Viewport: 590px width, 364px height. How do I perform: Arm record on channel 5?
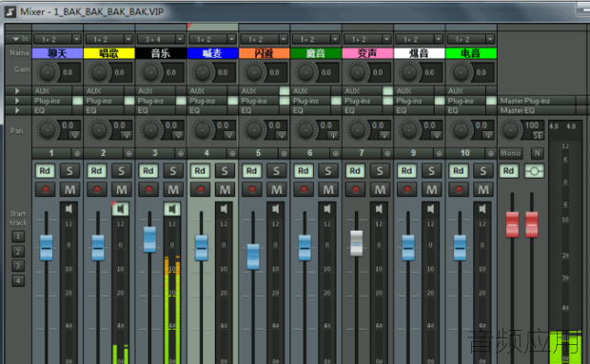252,189
